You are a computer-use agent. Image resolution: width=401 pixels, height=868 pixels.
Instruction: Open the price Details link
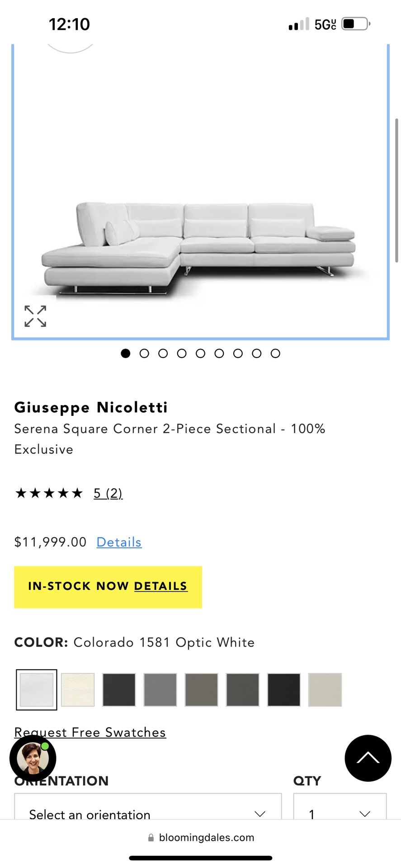pos(119,542)
